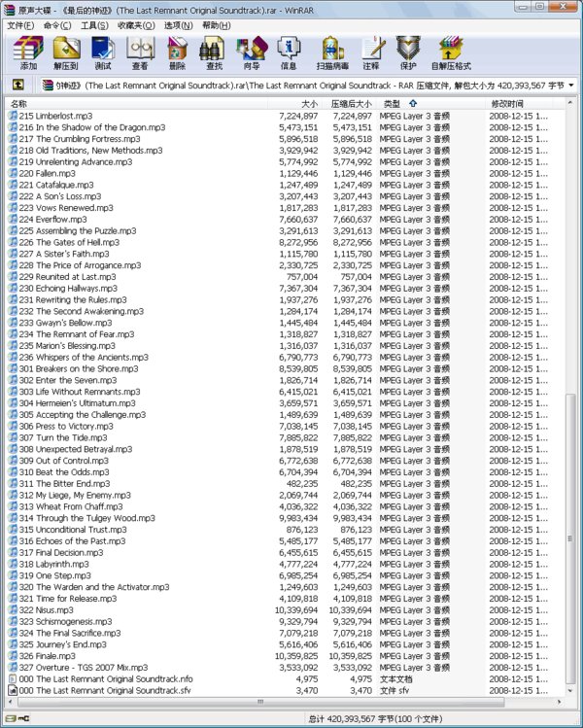Open the Tools (工具) menu
Screen dimensions: 583x728
click(x=94, y=25)
